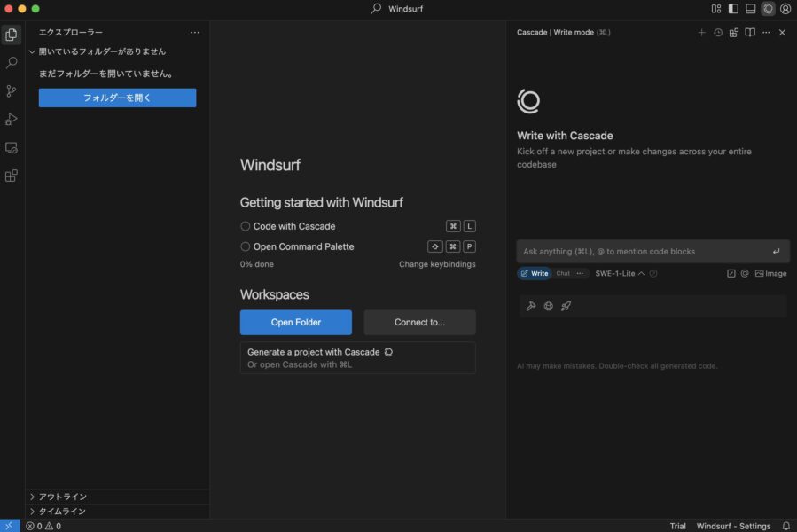Viewport: 797px width, 532px height.
Task: Expand the アウトライン section
Action: 117,497
